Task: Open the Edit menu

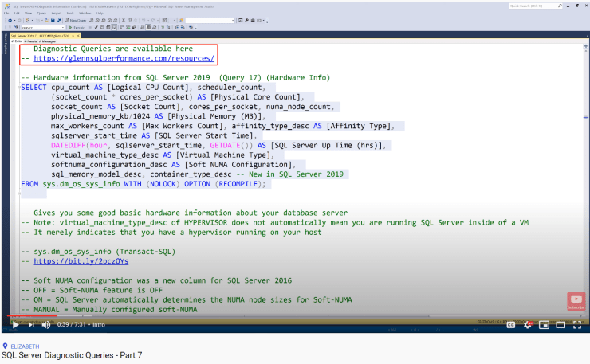Action: 17,14
